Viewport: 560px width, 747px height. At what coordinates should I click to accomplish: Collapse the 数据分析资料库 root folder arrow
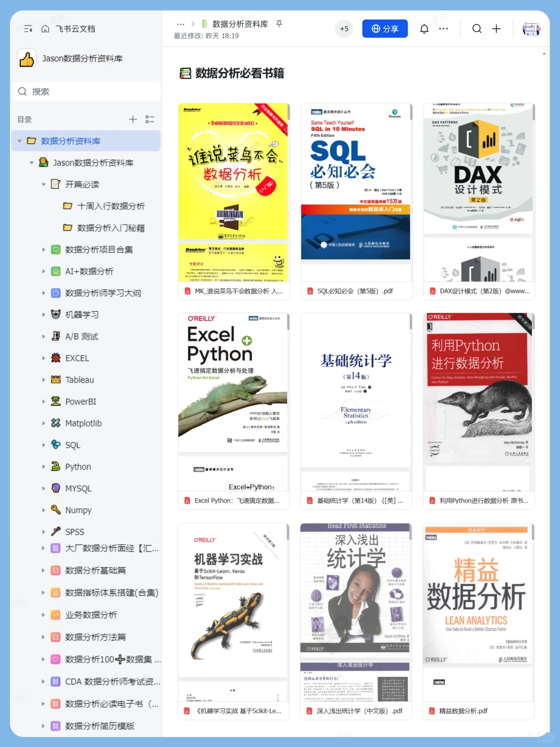(20, 141)
